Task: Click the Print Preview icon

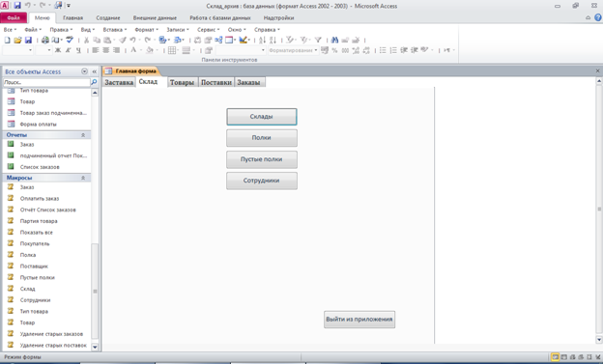Action: point(55,40)
